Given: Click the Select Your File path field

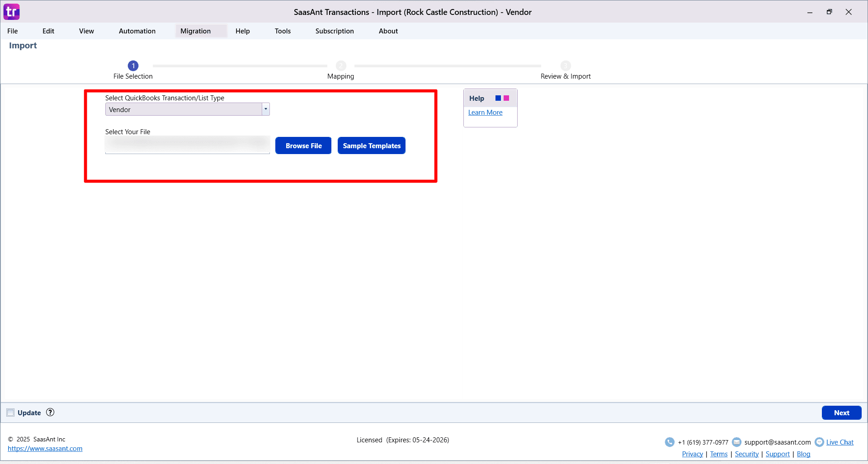Looking at the screenshot, I should [x=187, y=145].
